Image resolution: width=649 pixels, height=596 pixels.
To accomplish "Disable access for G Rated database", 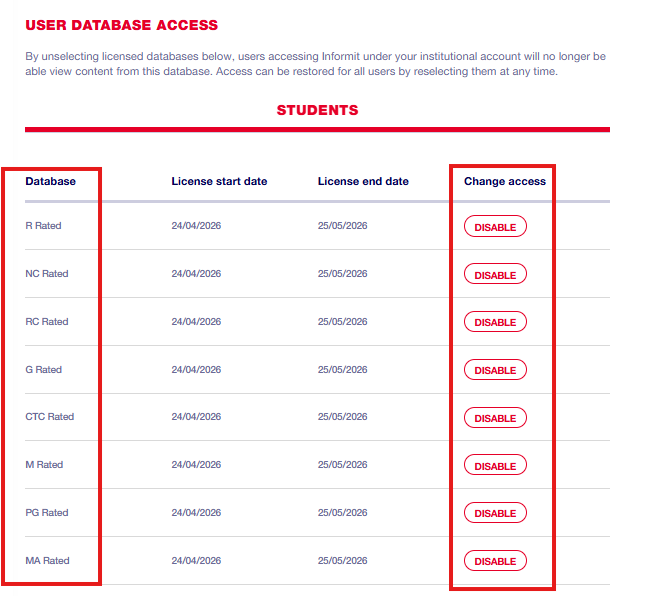I will (495, 370).
